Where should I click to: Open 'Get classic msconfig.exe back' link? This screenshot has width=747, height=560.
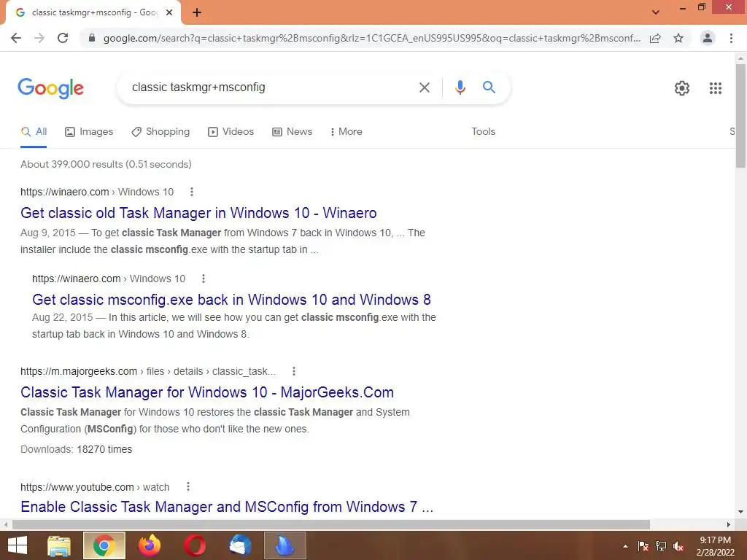(x=231, y=300)
